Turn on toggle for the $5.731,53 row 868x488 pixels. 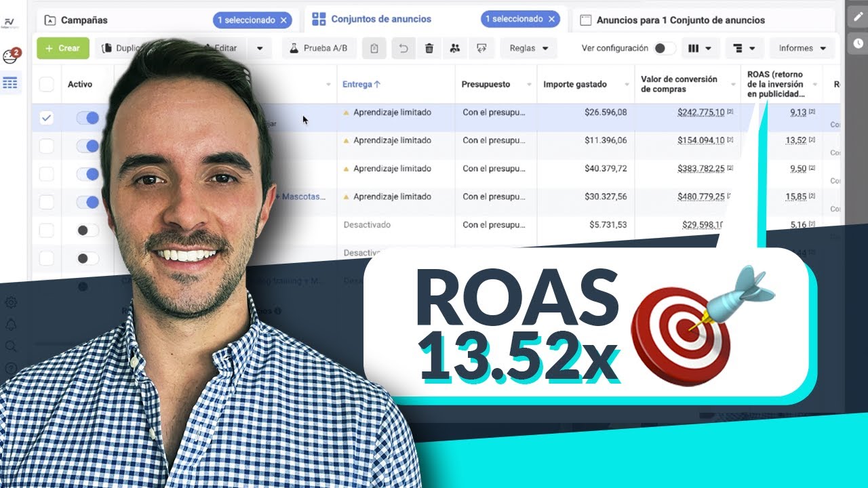[87, 230]
